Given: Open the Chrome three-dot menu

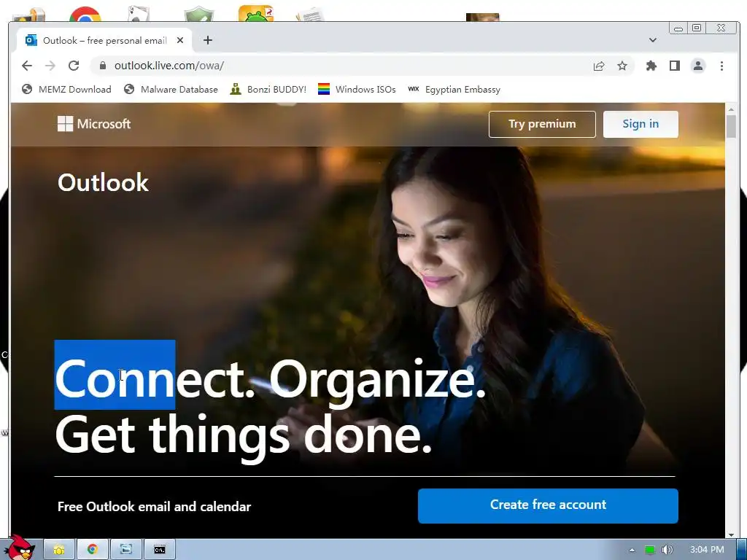Looking at the screenshot, I should (x=721, y=66).
